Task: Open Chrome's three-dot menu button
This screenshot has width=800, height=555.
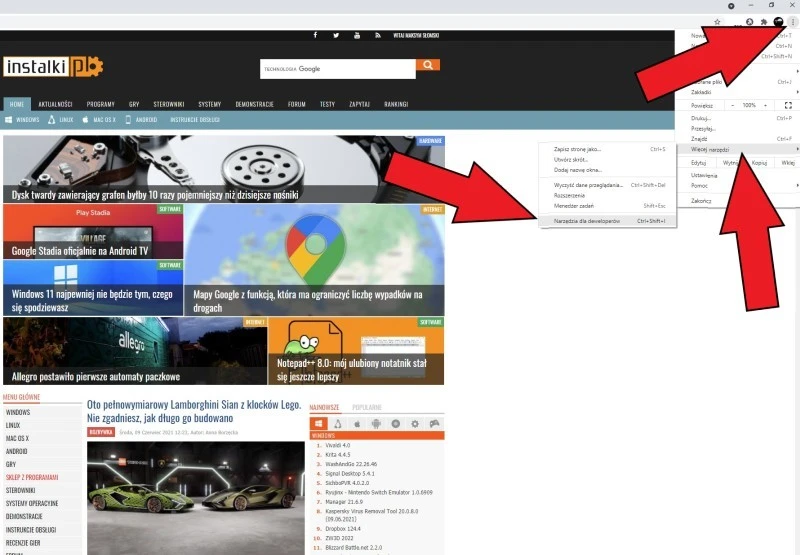Action: [792, 21]
